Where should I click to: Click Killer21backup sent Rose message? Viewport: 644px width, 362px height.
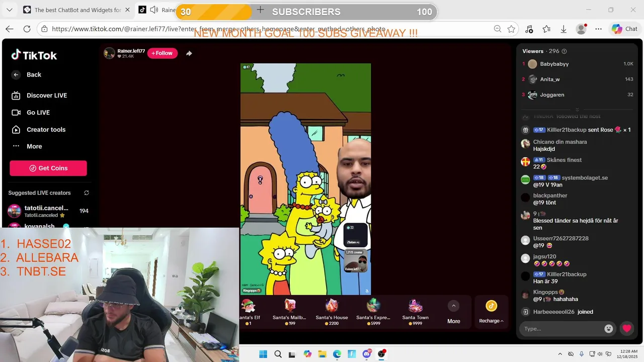tap(576, 130)
